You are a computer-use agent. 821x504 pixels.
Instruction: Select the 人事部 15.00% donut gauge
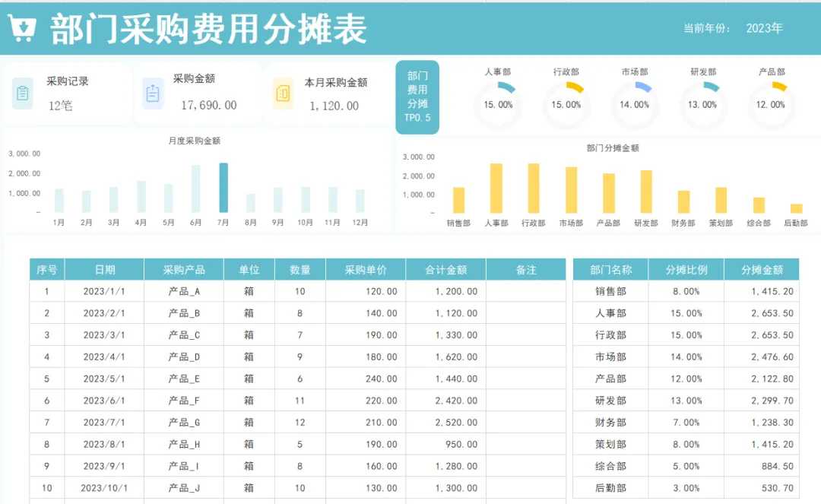[498, 105]
